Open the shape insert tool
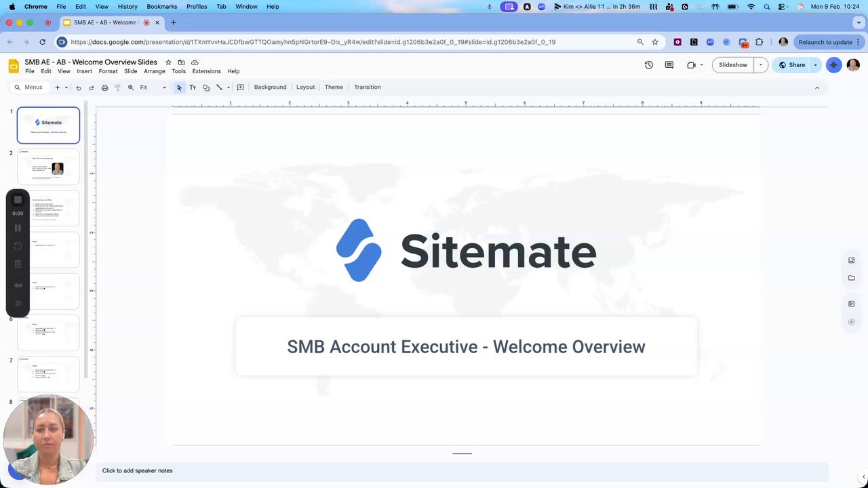Viewport: 868px width, 488px height. 206,87
